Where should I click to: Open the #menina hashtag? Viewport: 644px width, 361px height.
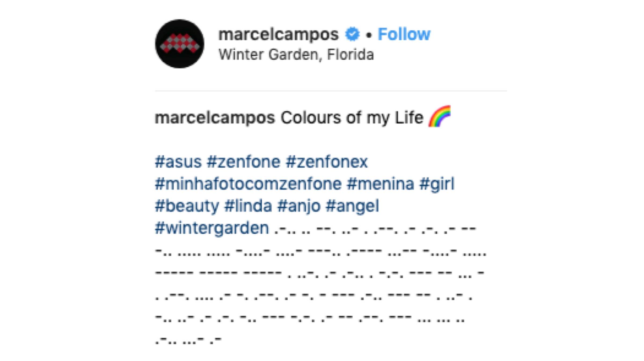[x=380, y=184]
